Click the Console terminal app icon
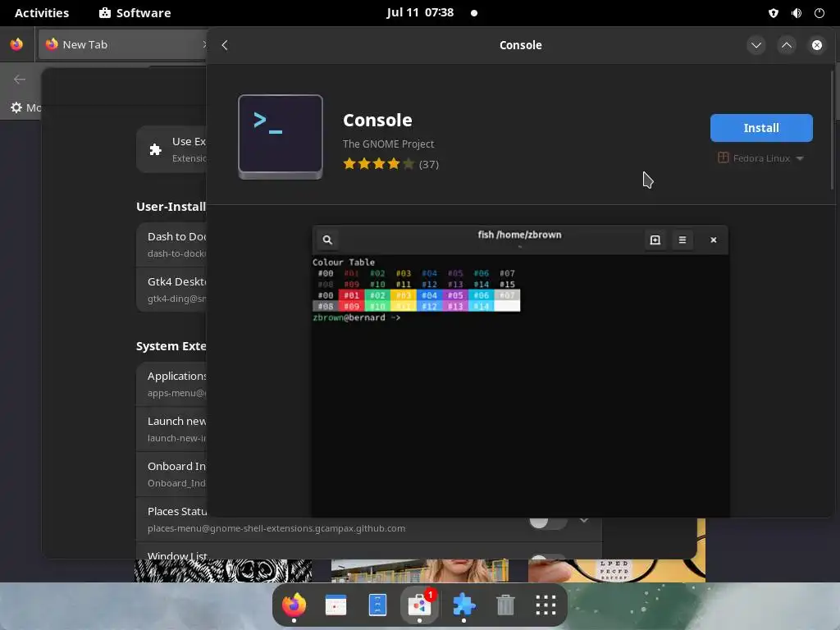 click(281, 137)
